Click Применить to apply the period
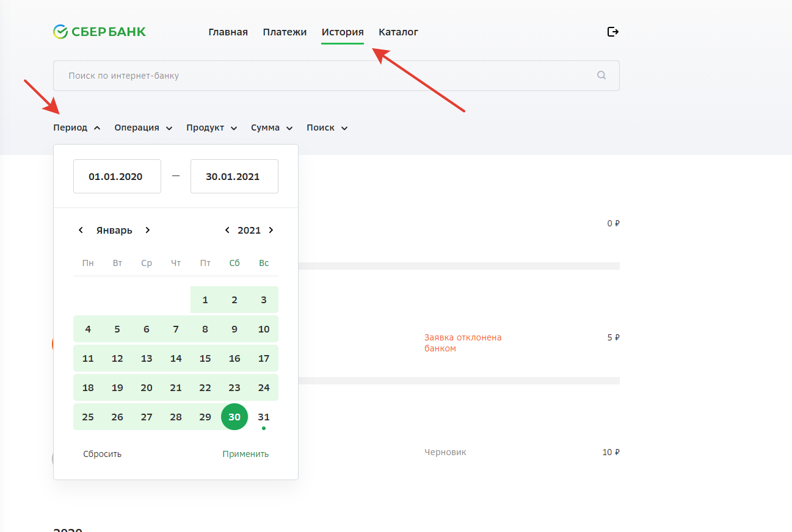 tap(245, 454)
